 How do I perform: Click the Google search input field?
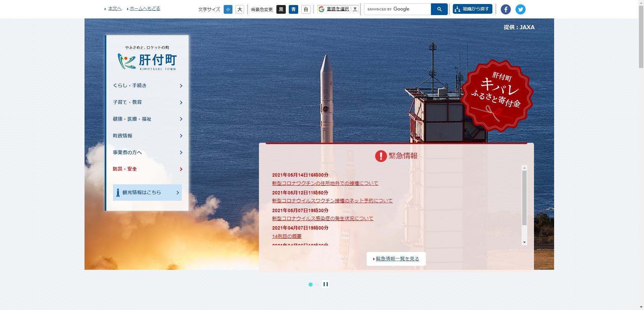[x=397, y=9]
